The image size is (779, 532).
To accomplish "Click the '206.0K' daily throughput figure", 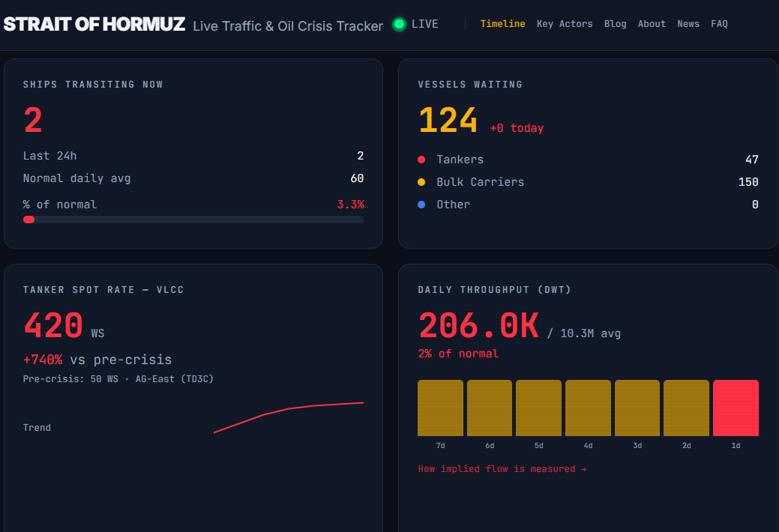I will click(x=479, y=325).
